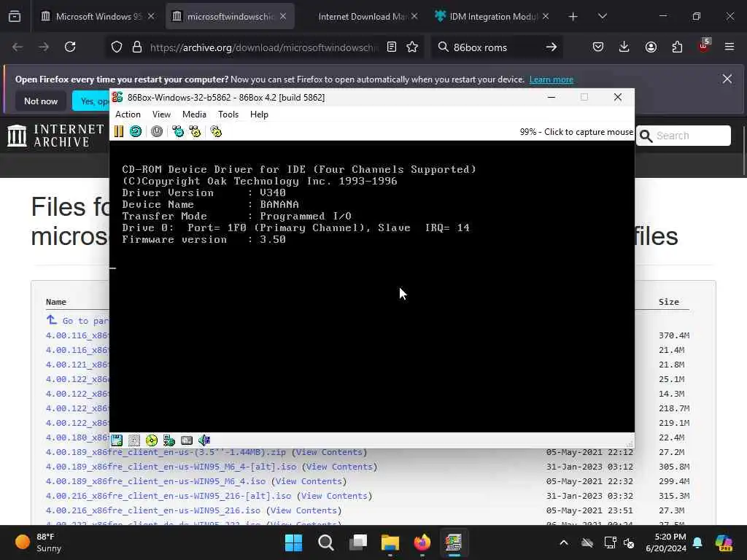Show hidden system tray icons
Screen dimensions: 747x560
click(564, 542)
